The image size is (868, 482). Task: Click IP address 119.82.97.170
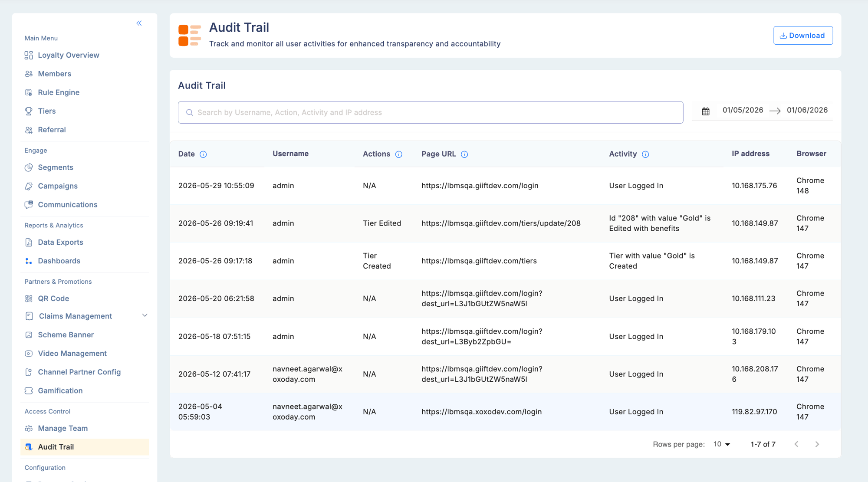point(754,412)
